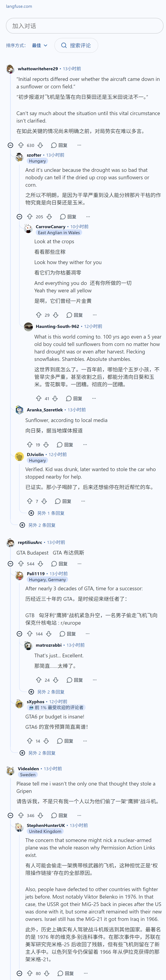Image resolution: width=166 pixels, height=980 pixels.
Task: Downvote szofter's drought comment
Action: click(49, 217)
